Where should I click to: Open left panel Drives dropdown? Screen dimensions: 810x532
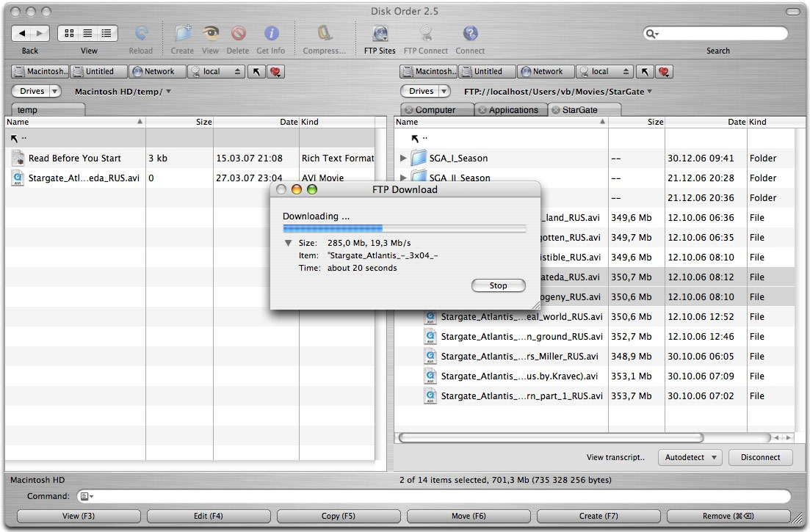pyautogui.click(x=36, y=91)
